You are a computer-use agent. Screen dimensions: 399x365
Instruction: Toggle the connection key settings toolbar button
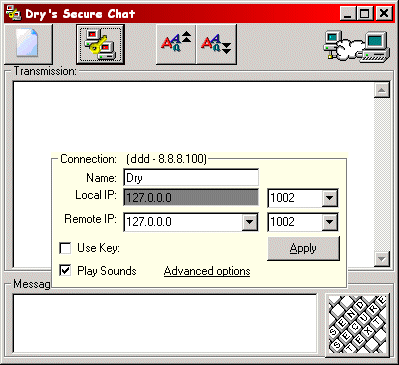click(x=100, y=44)
